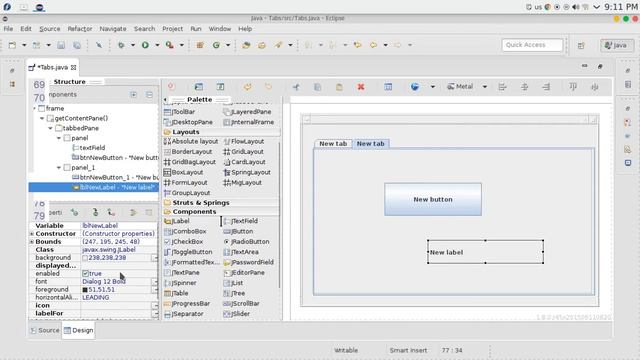640x360 pixels.
Task: Select the first New tab in design canvas
Action: [333, 144]
